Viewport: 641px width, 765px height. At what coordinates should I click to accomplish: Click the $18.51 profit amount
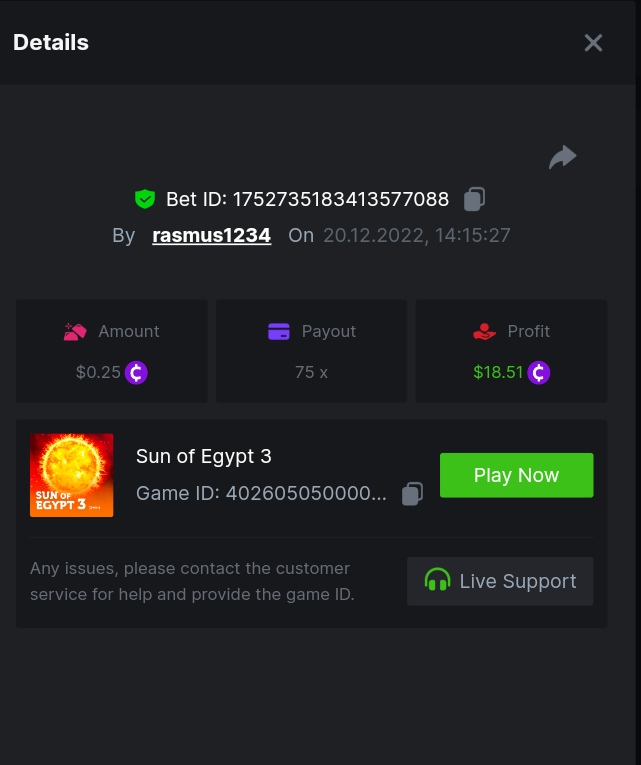coord(498,372)
